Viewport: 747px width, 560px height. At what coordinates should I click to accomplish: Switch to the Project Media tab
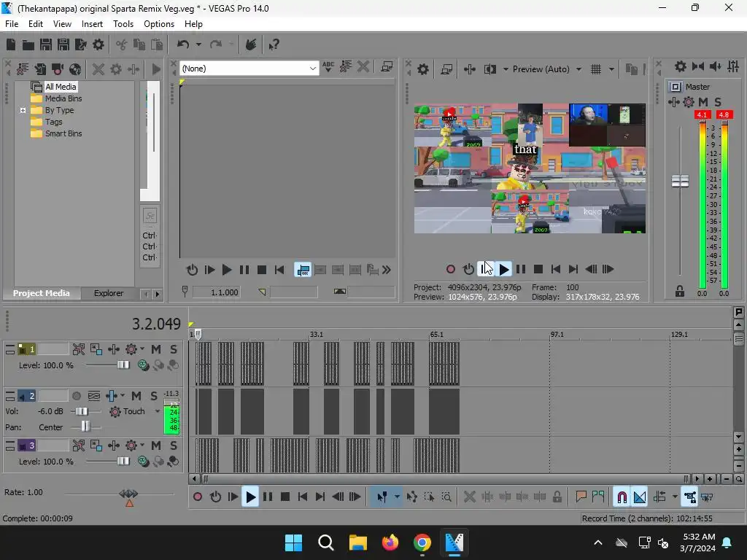pyautogui.click(x=42, y=293)
